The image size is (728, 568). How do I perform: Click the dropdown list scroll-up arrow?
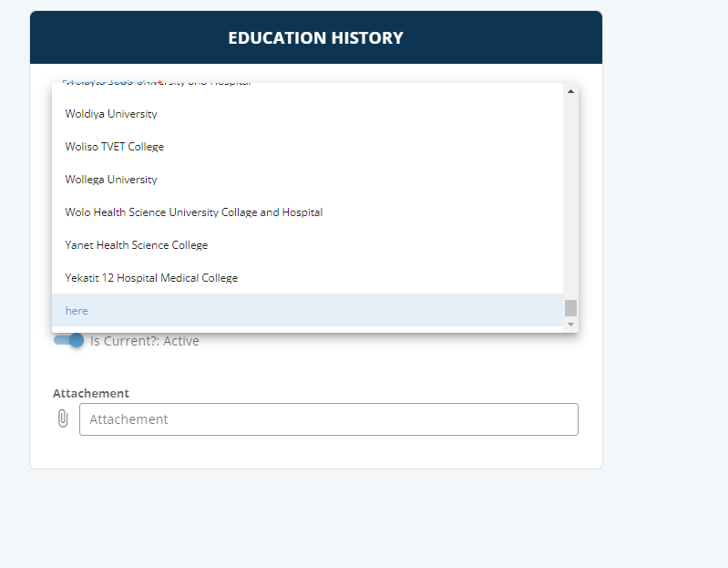[570, 91]
